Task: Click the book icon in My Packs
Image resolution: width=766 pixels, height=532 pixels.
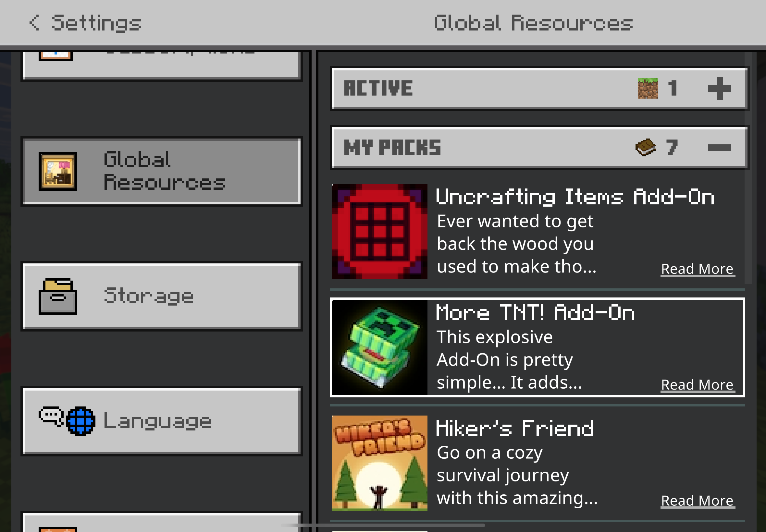Action: [646, 147]
